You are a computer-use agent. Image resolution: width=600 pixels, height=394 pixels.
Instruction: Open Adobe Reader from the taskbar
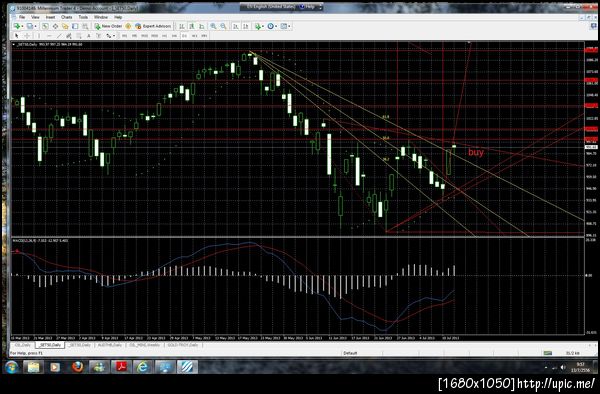(121, 367)
